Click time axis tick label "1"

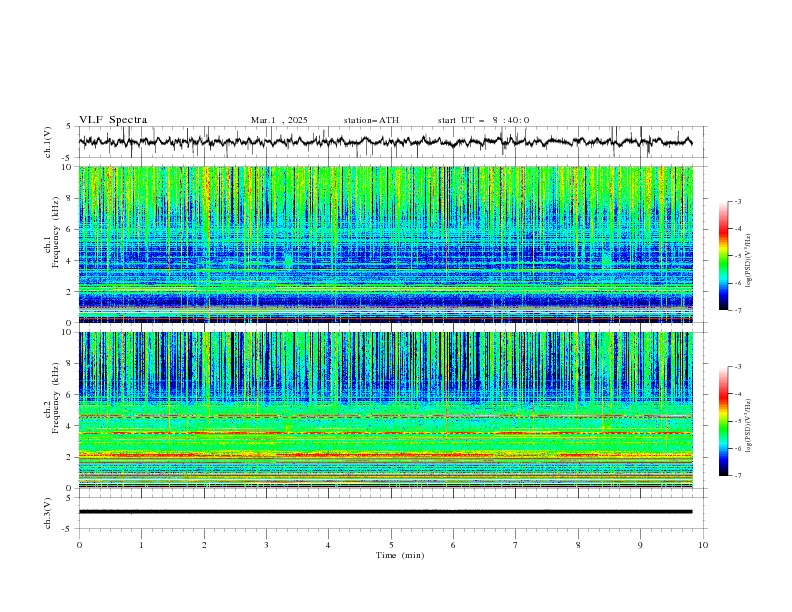pyautogui.click(x=141, y=545)
